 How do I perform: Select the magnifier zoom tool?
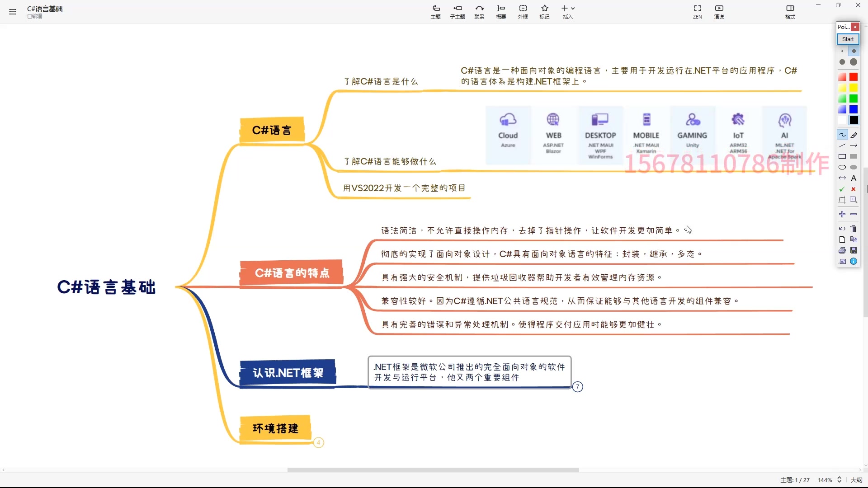[x=854, y=200]
